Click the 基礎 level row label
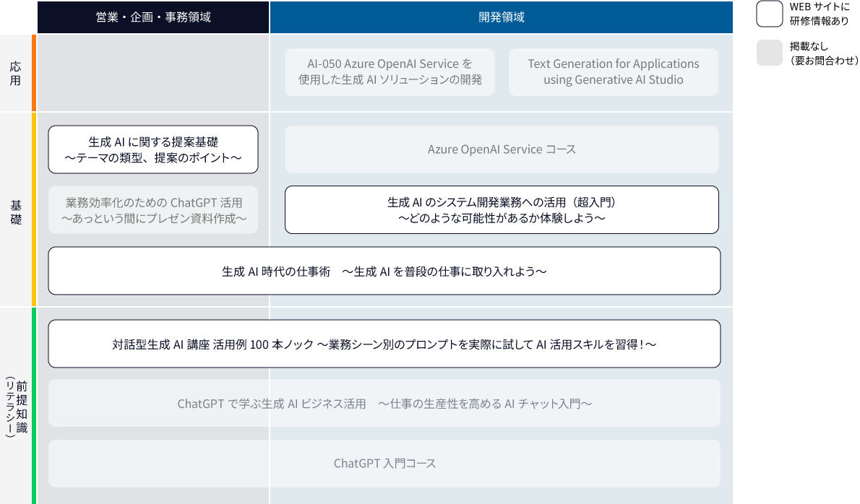This screenshot has height=504, width=860. 16,212
